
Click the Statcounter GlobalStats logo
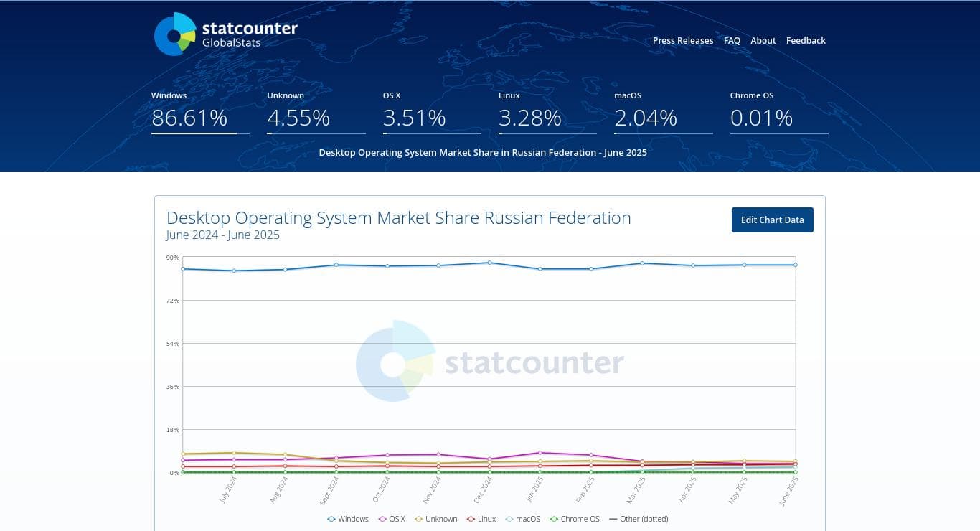226,34
